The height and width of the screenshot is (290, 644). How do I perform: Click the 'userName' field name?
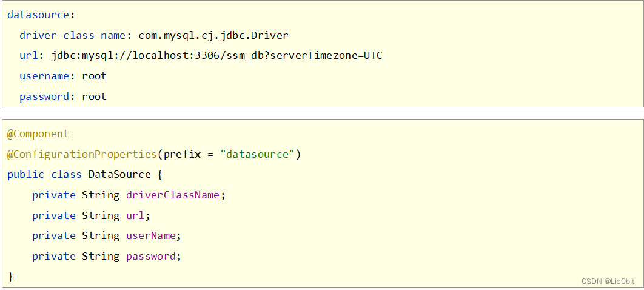[151, 236]
